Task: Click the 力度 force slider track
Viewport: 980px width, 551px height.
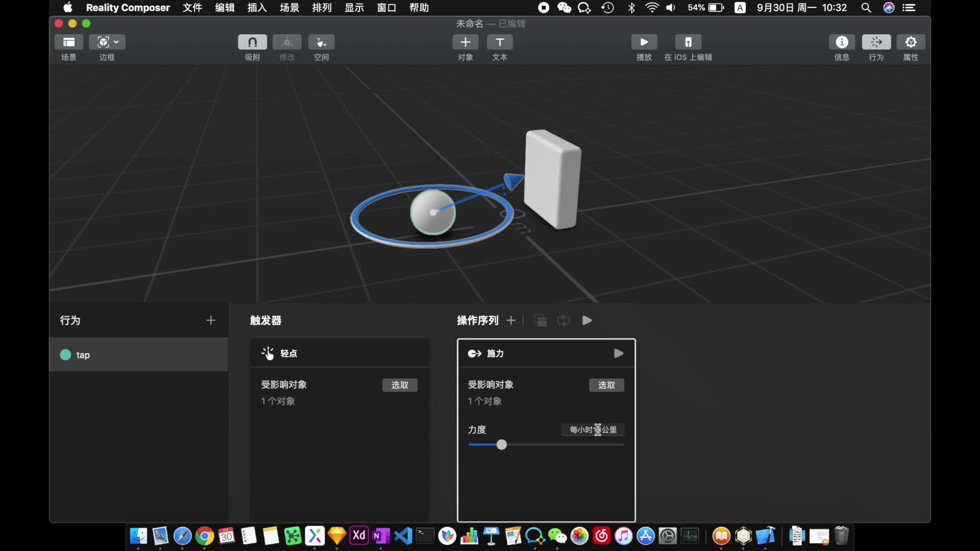Action: 561,445
